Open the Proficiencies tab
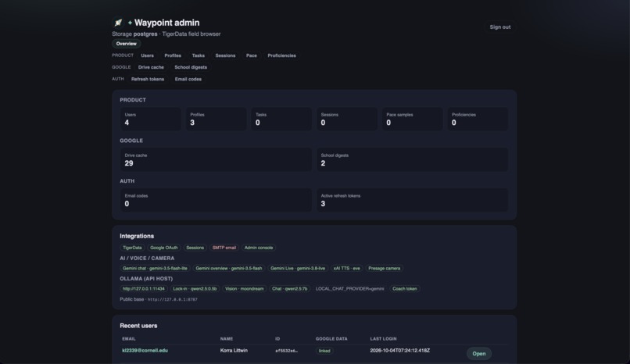 pos(281,55)
